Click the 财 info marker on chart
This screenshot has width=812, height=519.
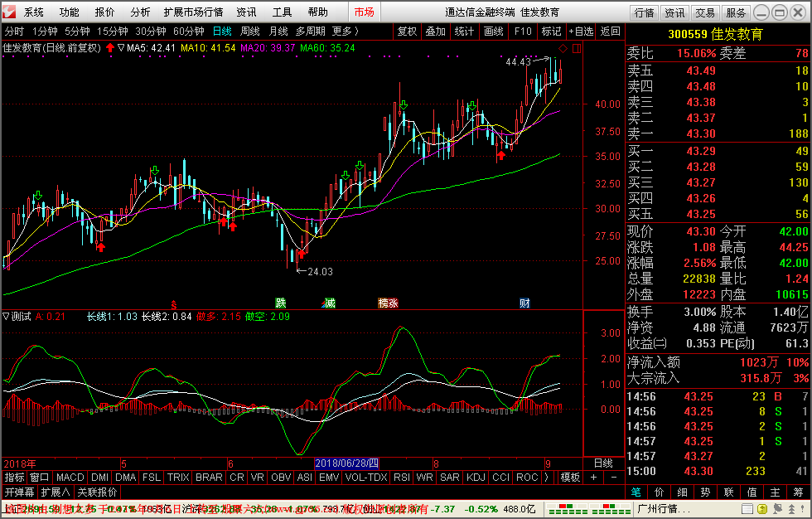click(524, 303)
